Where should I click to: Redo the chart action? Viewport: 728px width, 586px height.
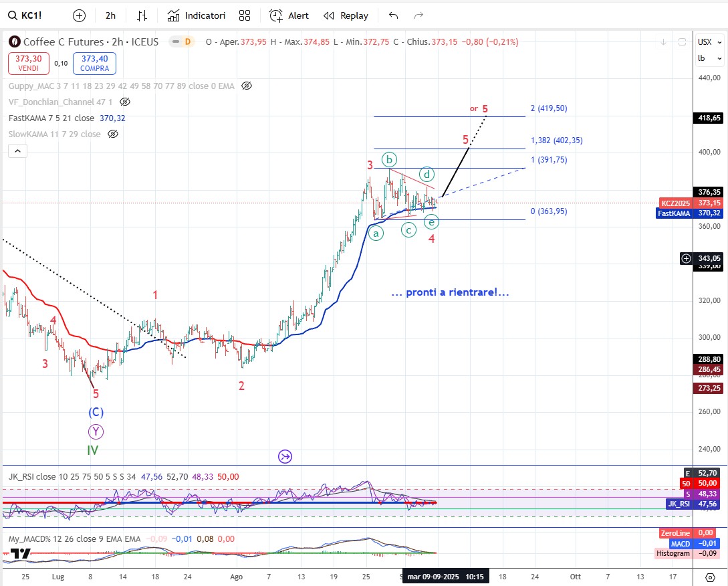coord(419,15)
